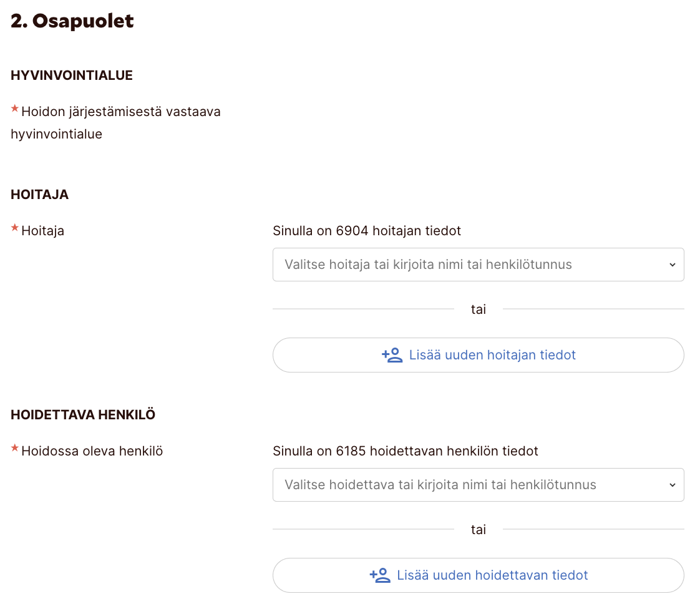The image size is (700, 609).
Task: Click the HOITAJA section heading
Action: point(40,195)
